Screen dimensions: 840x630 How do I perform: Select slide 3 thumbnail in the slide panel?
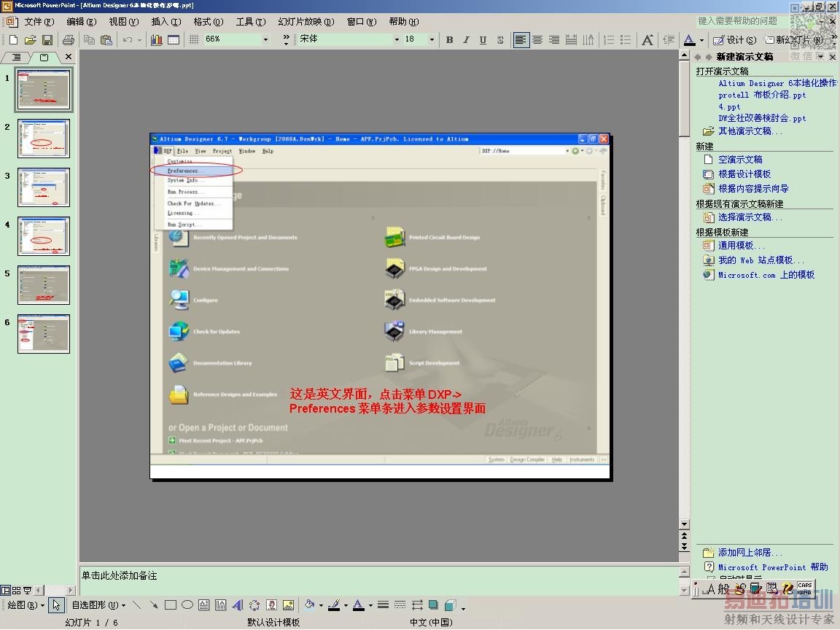pos(44,187)
